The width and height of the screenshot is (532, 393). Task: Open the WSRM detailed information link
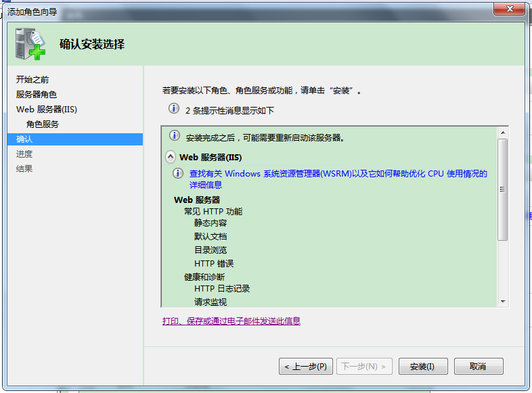pyautogui.click(x=338, y=179)
